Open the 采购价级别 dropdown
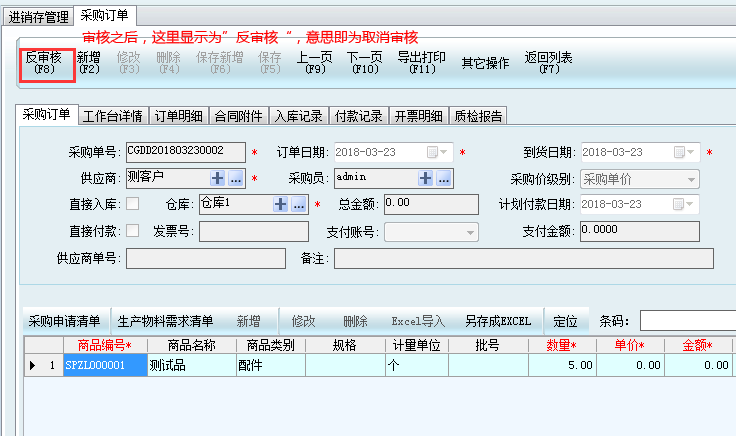The width and height of the screenshot is (736, 436). point(691,179)
